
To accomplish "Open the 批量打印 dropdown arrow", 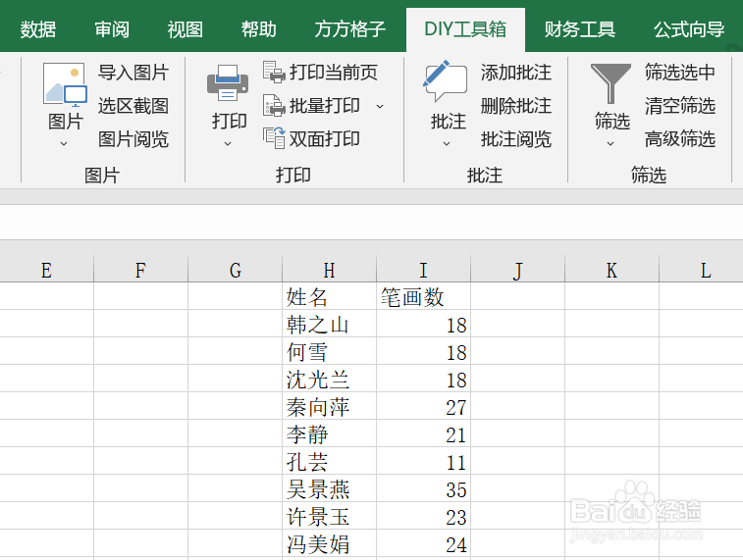I will tap(380, 106).
